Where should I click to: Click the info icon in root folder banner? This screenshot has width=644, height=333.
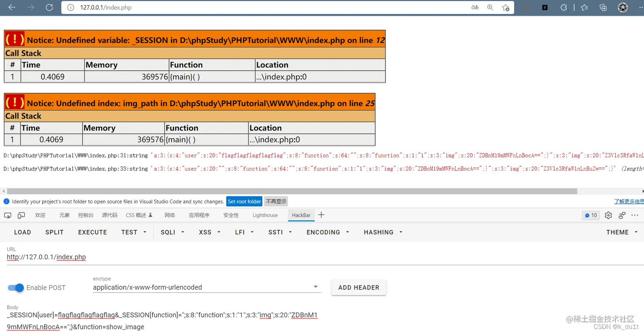(x=6, y=201)
